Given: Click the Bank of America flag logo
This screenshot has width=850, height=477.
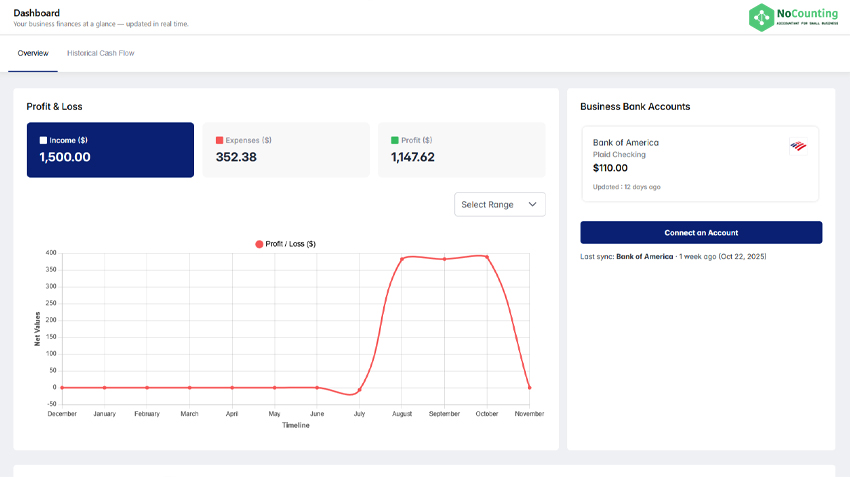Looking at the screenshot, I should pos(797,146).
